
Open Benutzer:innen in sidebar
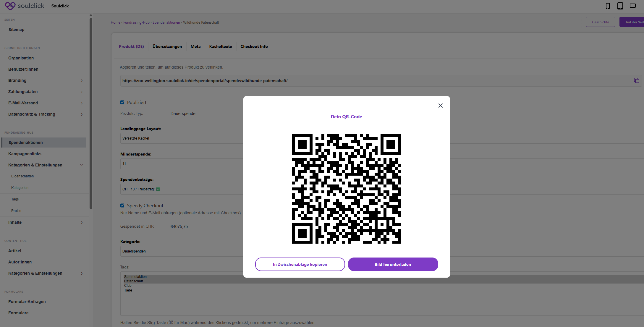tap(23, 69)
